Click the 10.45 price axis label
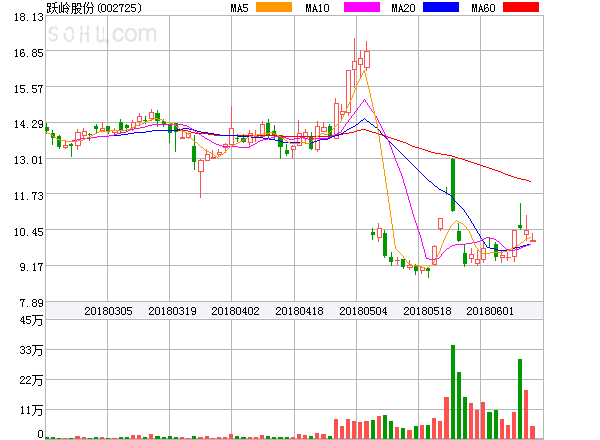Screen dimensions: 600x440 point(29,232)
